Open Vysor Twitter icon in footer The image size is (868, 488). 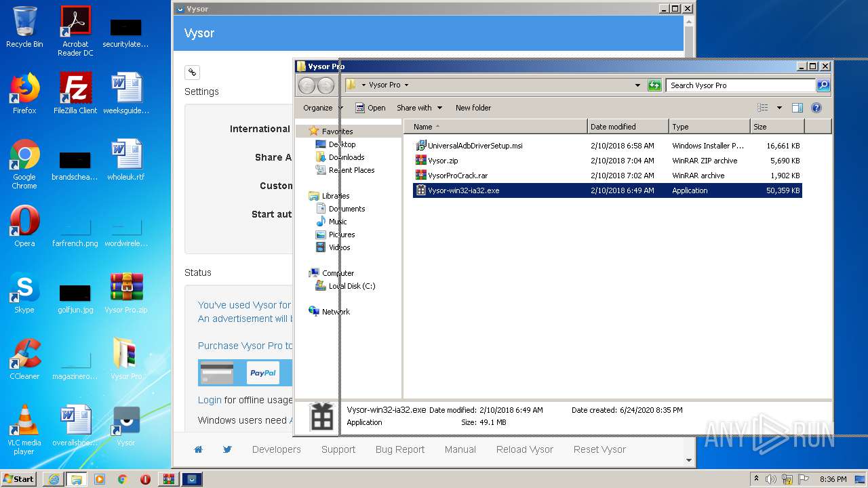click(x=227, y=449)
